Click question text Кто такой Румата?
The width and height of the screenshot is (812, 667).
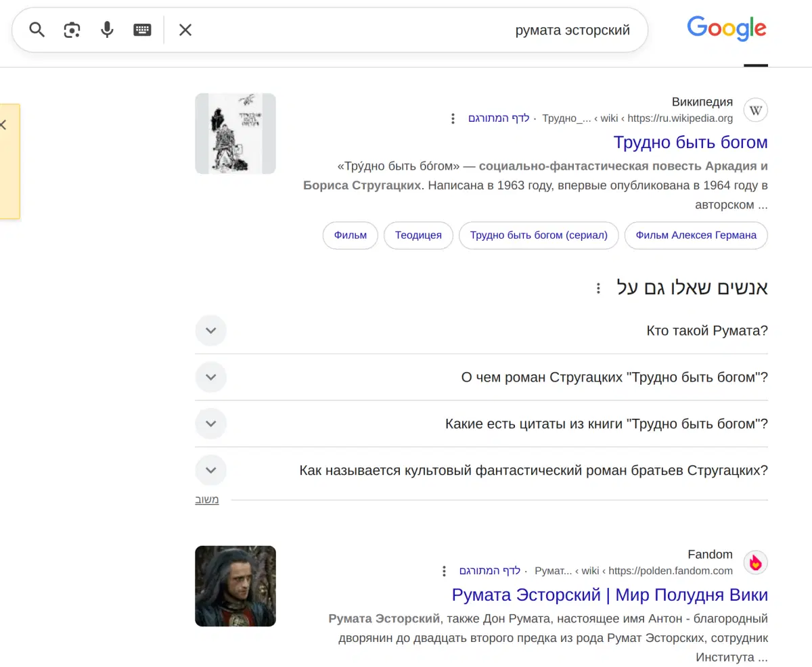pyautogui.click(x=707, y=331)
